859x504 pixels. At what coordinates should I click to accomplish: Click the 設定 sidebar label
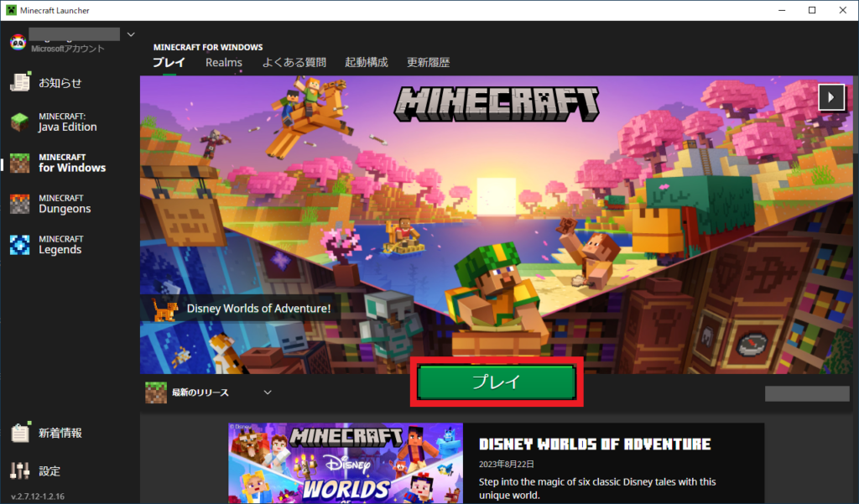[49, 471]
